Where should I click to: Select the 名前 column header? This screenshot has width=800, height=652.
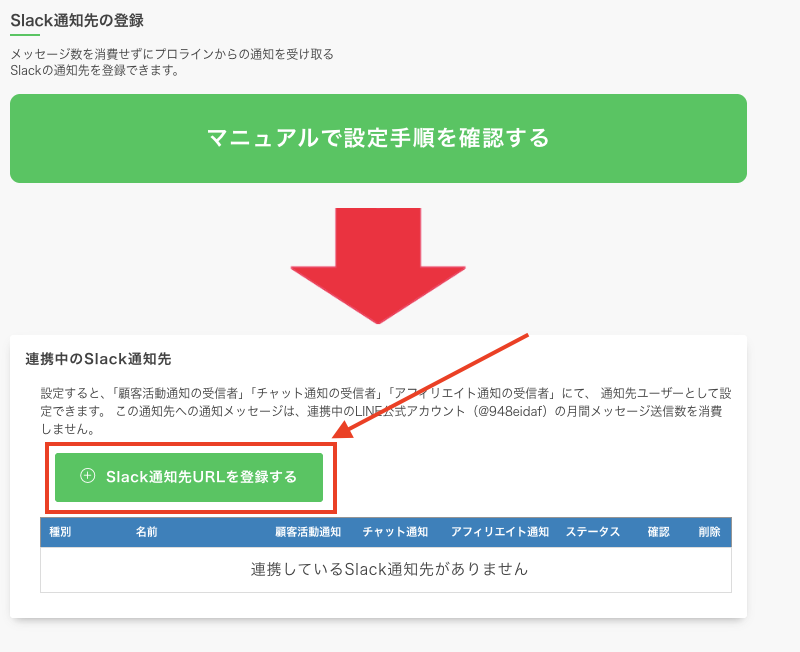point(146,532)
